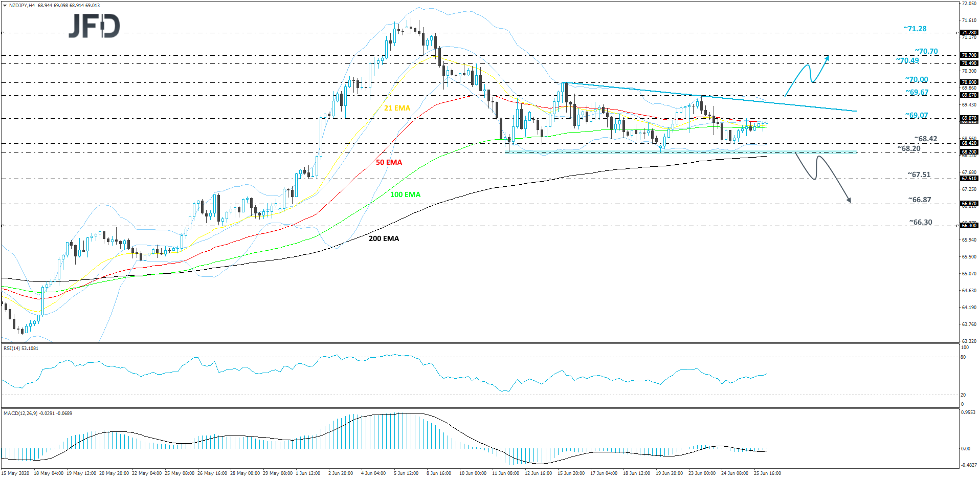Select the blue descending trendline from 70.00
980x479 pixels.
(709, 97)
